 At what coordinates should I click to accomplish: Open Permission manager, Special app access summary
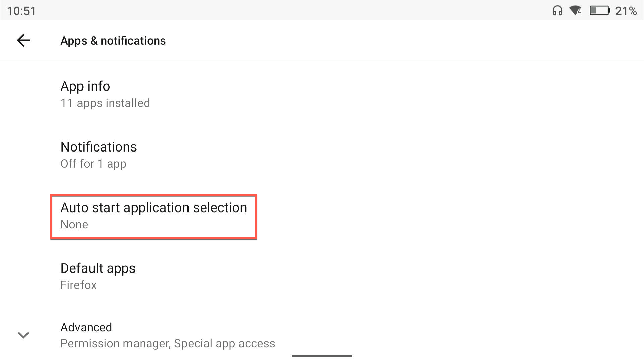168,343
